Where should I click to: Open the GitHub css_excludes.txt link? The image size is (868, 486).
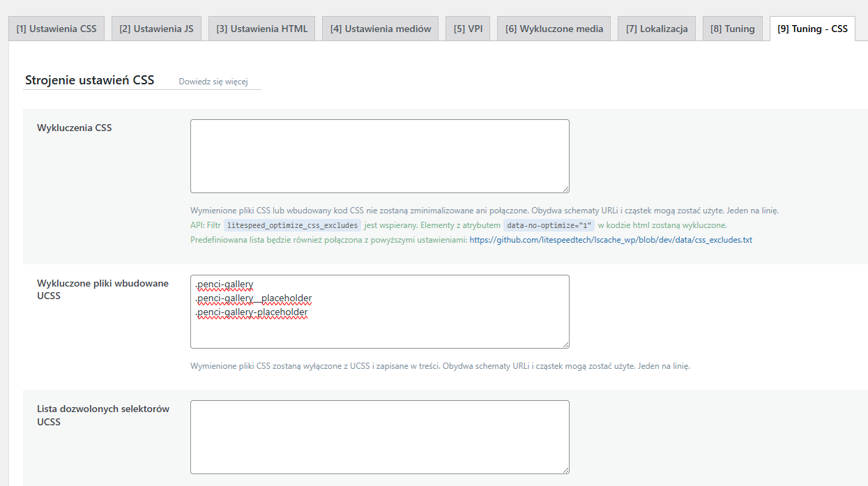611,240
